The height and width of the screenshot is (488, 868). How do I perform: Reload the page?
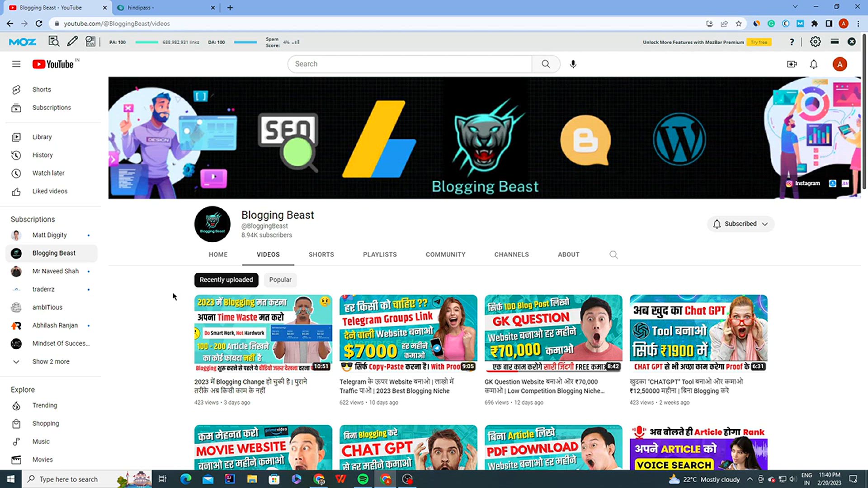click(39, 23)
